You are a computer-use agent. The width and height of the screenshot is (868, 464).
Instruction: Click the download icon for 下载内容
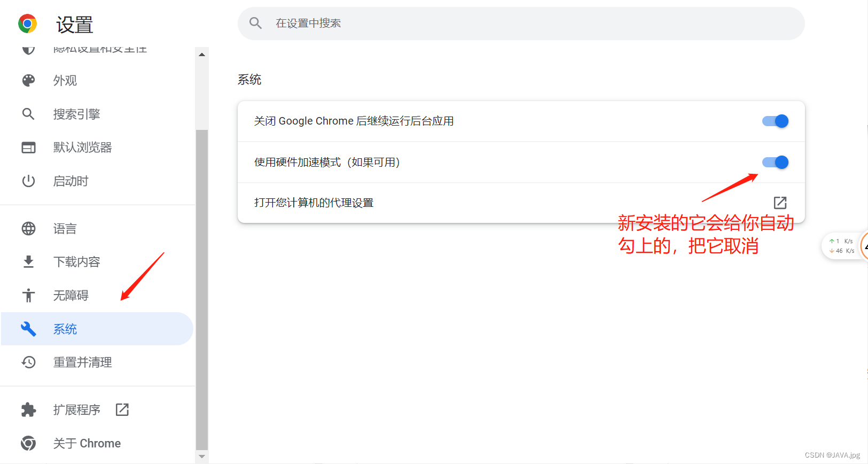[28, 262]
